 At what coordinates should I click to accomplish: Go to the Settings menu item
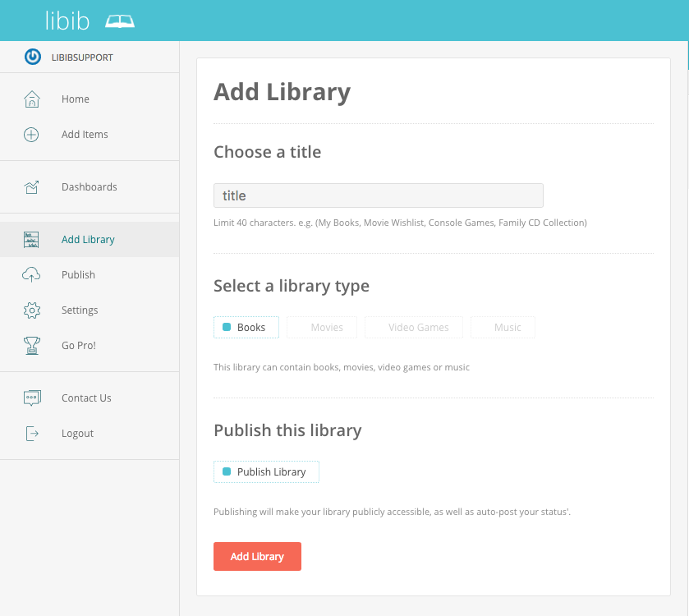pos(80,310)
